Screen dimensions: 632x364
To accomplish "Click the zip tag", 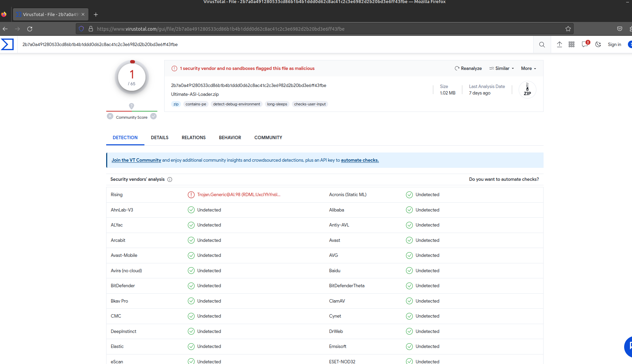I will pyautogui.click(x=176, y=104).
